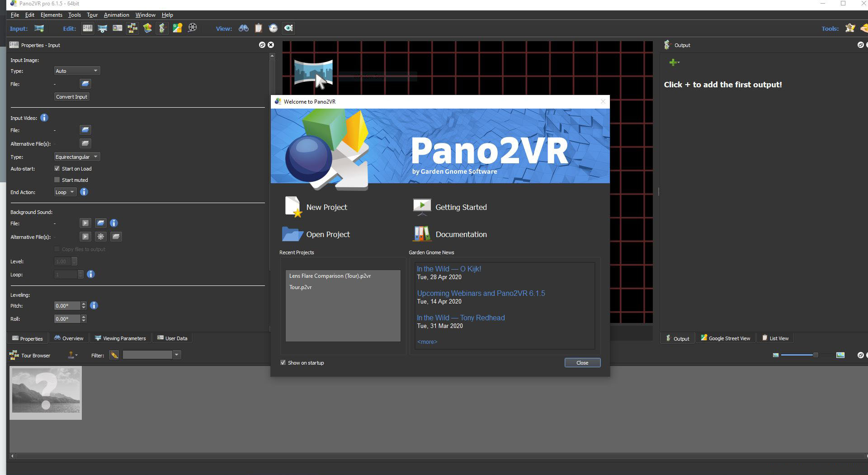The width and height of the screenshot is (868, 475).
Task: Toggle the Output panel toolbar icon
Action: pyautogui.click(x=162, y=28)
